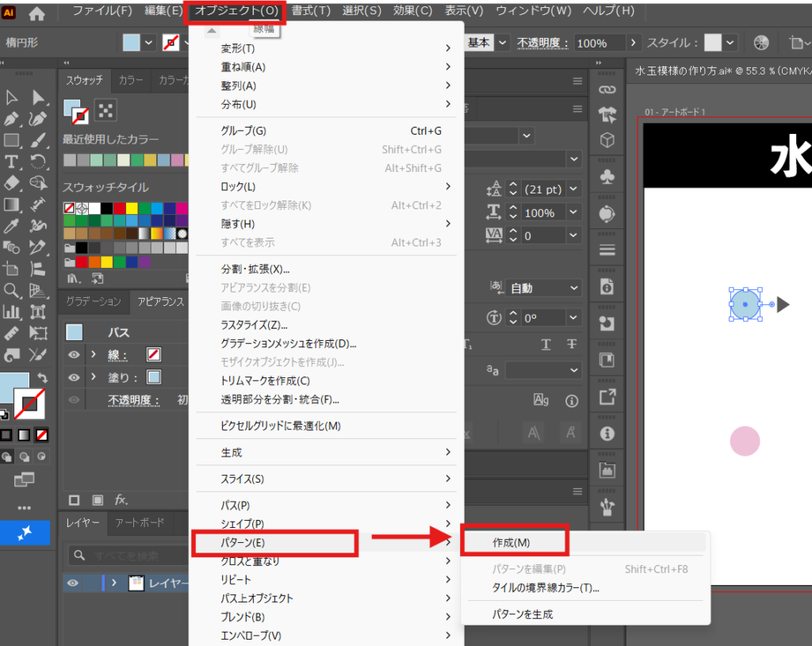This screenshot has height=646, width=812.
Task: Click the fx add effect button
Action: click(121, 499)
